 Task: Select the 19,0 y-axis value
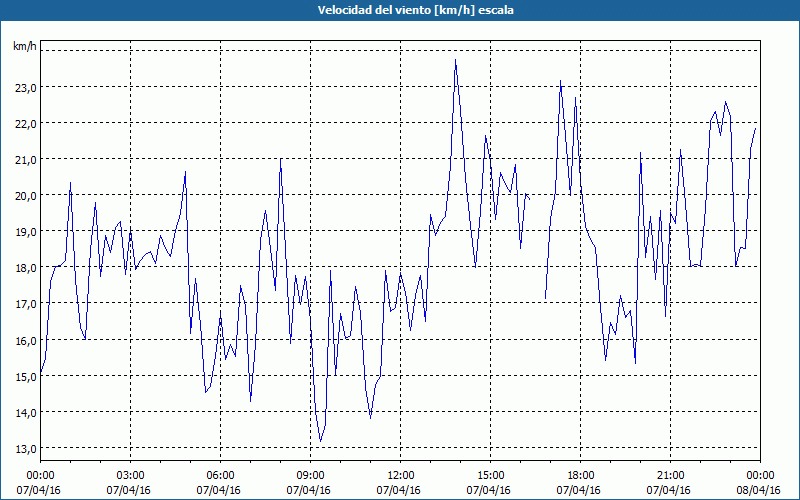click(26, 232)
